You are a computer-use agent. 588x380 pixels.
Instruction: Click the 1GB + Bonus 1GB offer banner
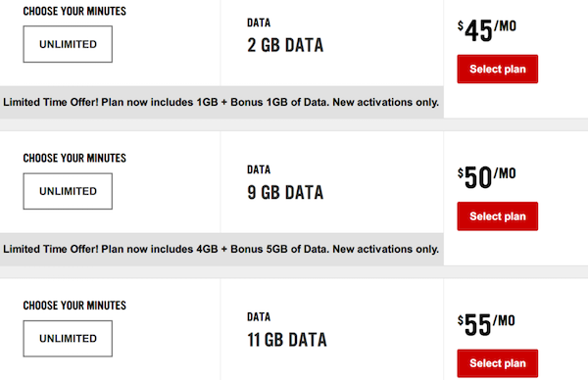coord(221,102)
